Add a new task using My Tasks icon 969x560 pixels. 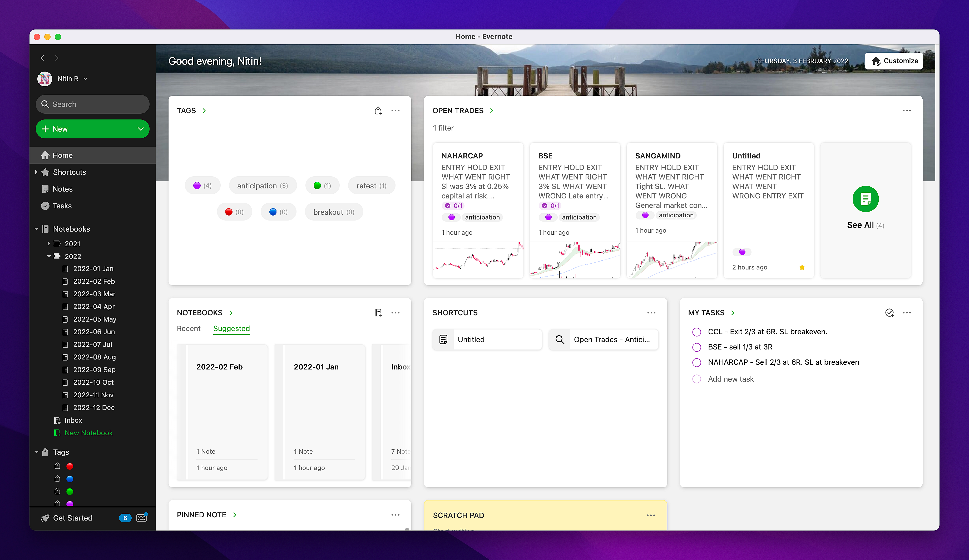point(889,313)
